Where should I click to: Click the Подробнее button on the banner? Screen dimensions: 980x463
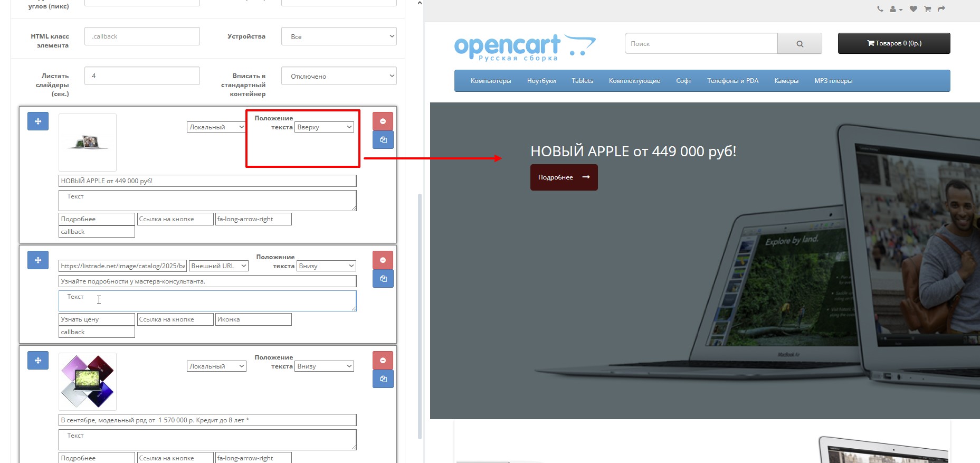coord(564,177)
